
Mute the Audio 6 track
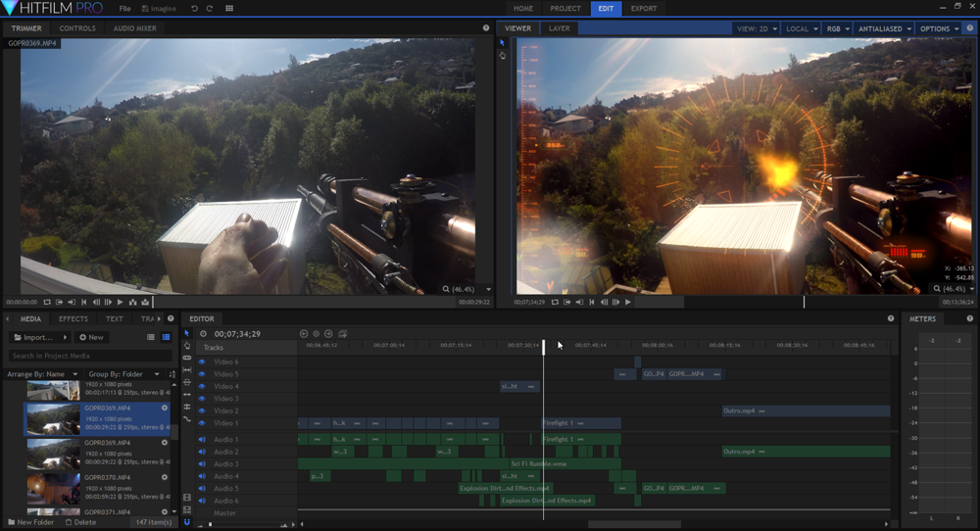pos(202,501)
